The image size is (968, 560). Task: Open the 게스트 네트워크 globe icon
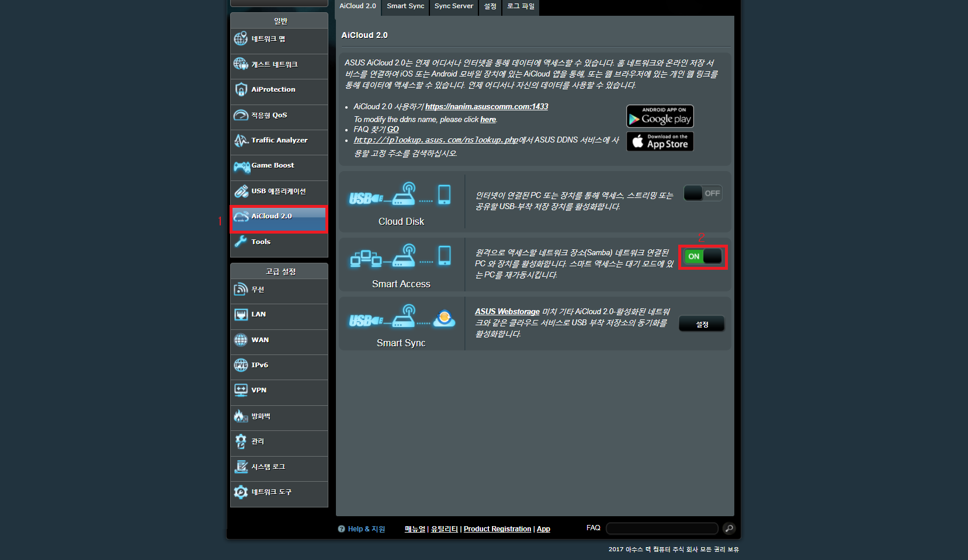(241, 64)
